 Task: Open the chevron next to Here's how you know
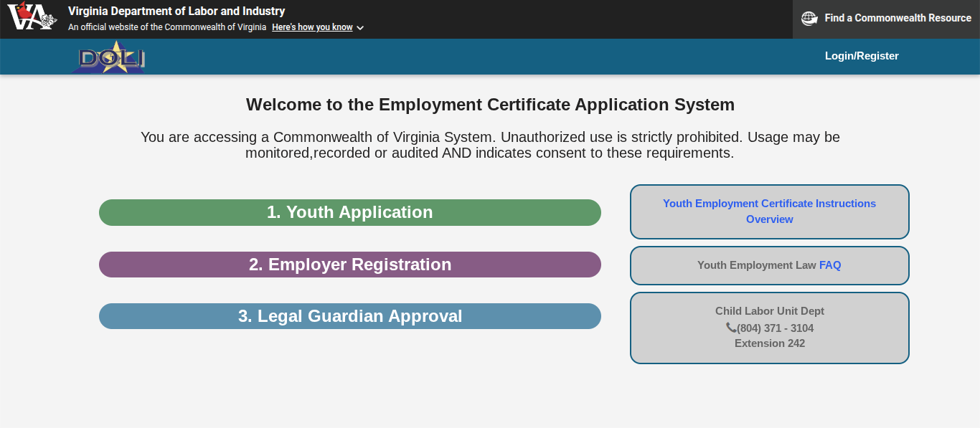point(359,28)
